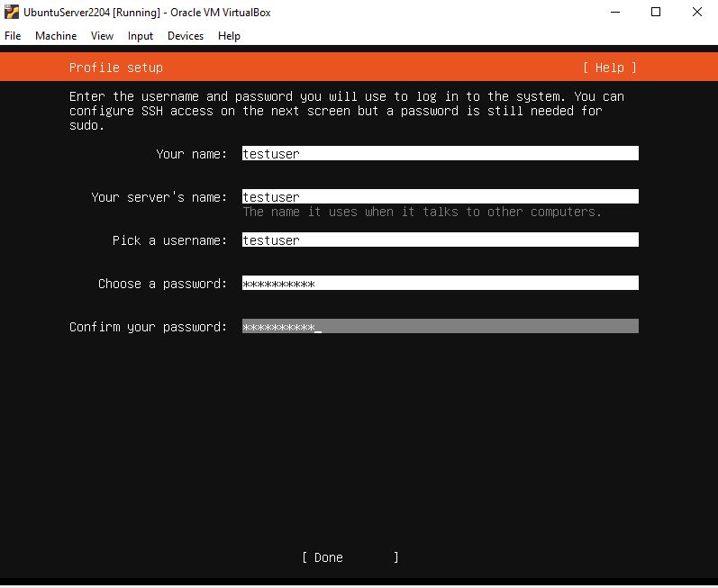The image size is (718, 588).
Task: Click the installer [ Help ] button
Action: pyautogui.click(x=610, y=68)
